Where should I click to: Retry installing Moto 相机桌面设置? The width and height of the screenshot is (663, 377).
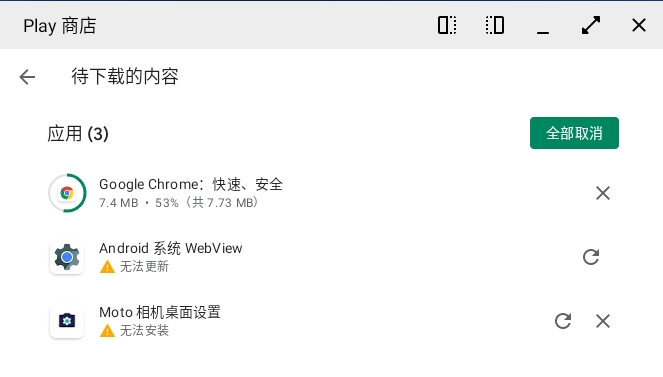click(563, 321)
